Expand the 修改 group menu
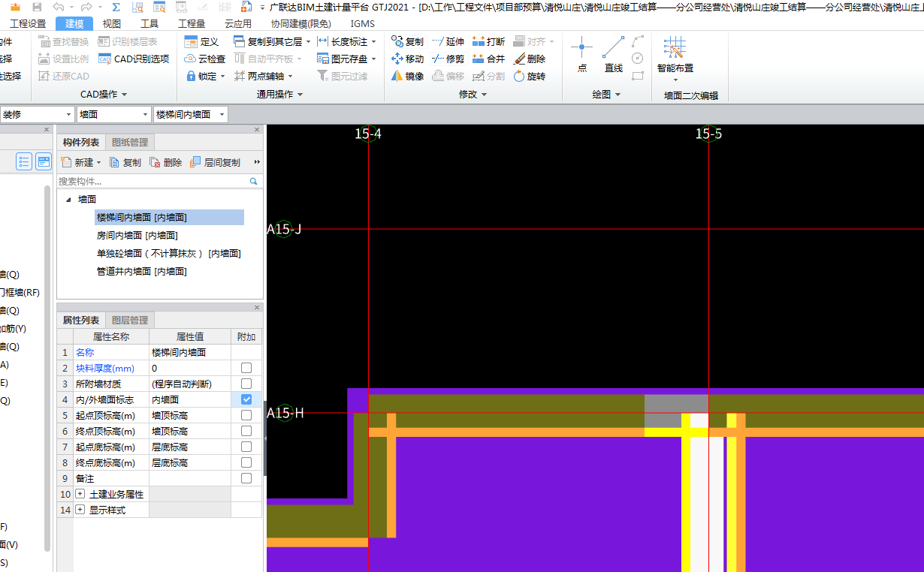This screenshot has width=924, height=572. 473,94
